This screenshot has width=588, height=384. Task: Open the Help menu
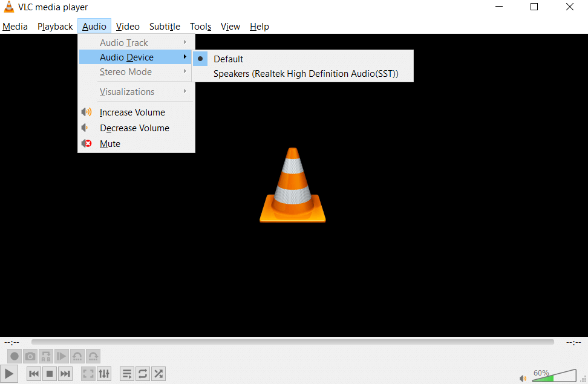[x=259, y=27]
